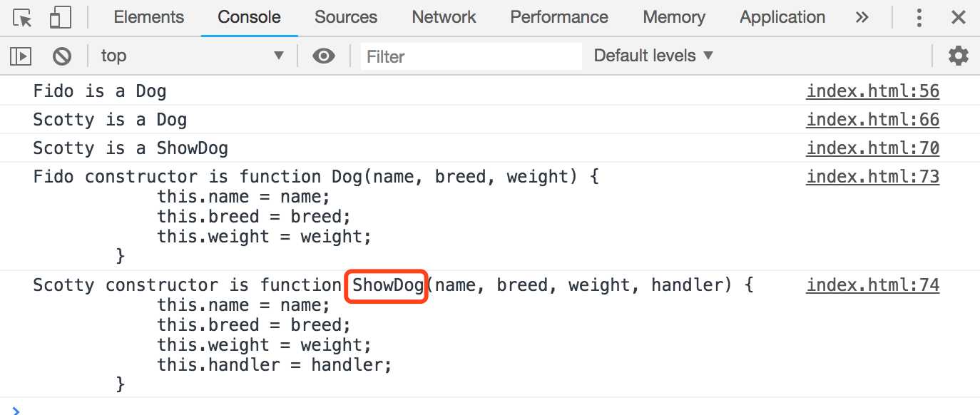Open console settings gear

958,56
